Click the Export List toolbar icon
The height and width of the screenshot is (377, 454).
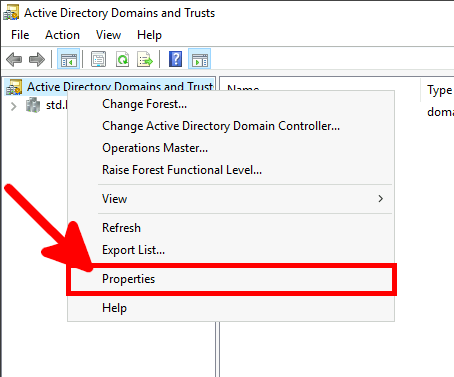145,59
